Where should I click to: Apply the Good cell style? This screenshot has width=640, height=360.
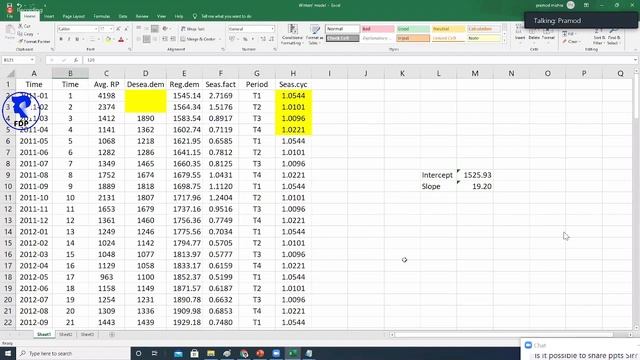click(413, 29)
